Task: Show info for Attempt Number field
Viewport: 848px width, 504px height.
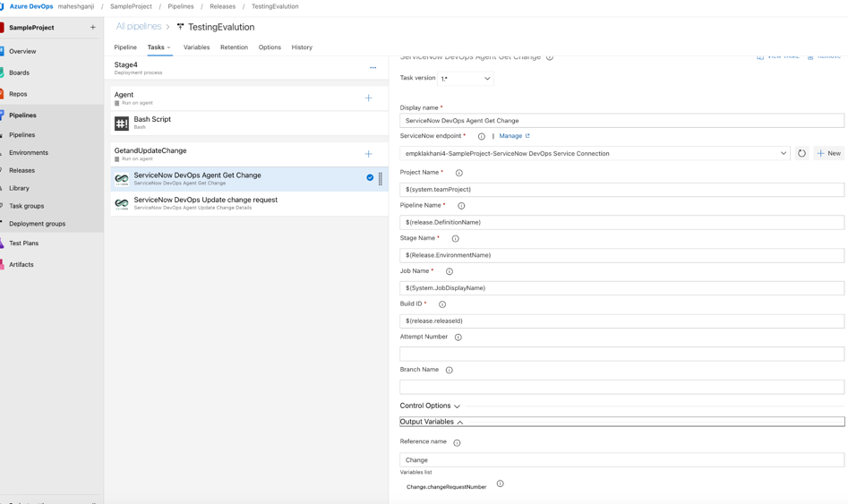Action: tap(458, 337)
